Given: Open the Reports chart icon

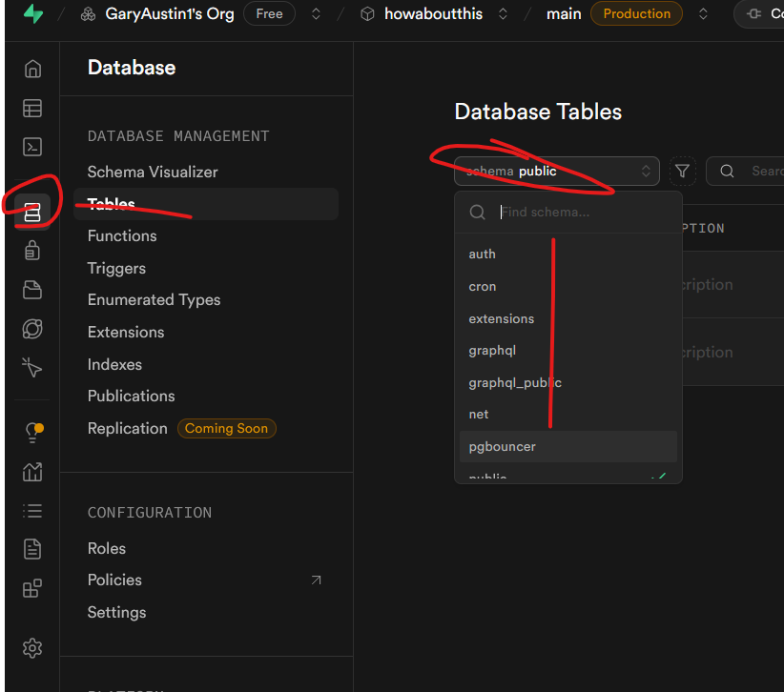Looking at the screenshot, I should (x=32, y=472).
